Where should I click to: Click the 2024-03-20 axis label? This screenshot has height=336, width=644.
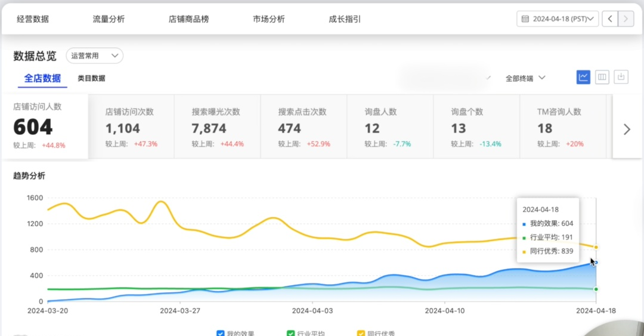(x=48, y=311)
